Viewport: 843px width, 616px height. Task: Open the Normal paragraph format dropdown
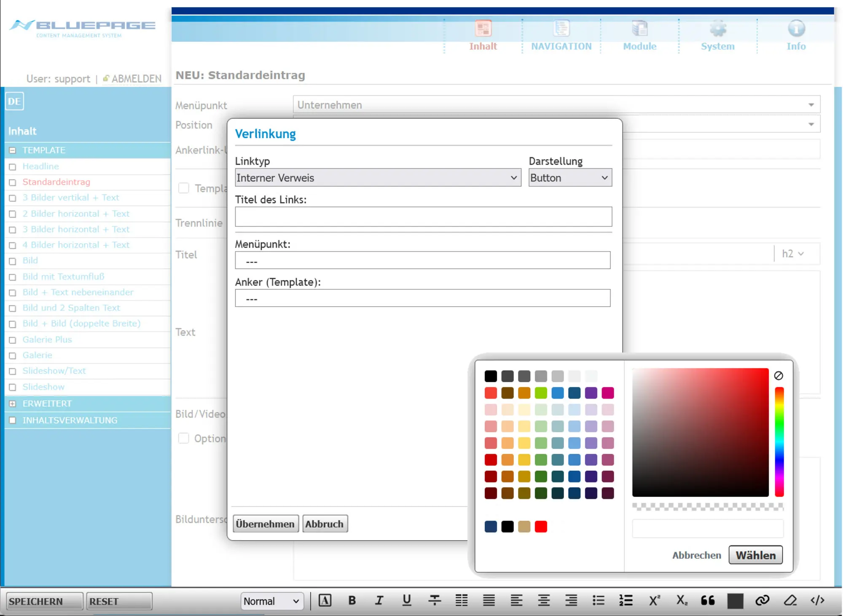click(x=272, y=601)
